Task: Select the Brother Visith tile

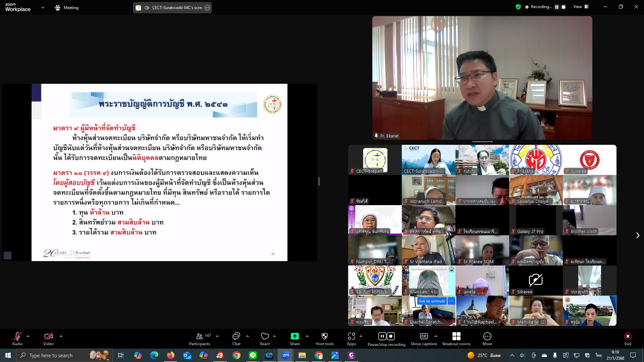Action: click(590, 220)
